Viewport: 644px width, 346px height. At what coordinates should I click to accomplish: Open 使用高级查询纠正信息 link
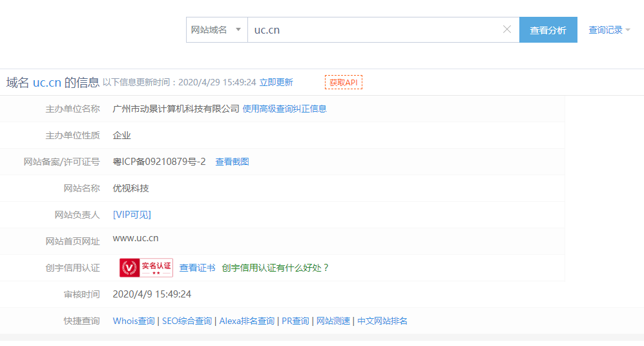pyautogui.click(x=285, y=109)
